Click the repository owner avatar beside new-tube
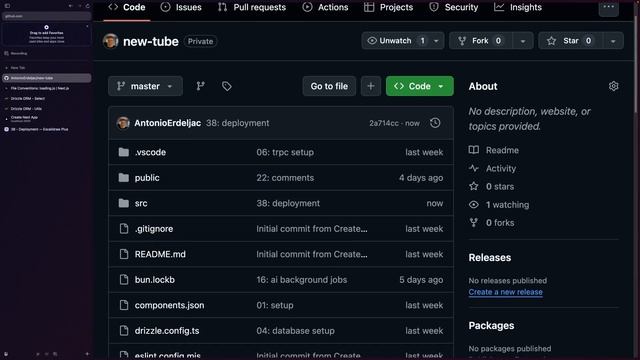The image size is (640, 360). coord(111,41)
